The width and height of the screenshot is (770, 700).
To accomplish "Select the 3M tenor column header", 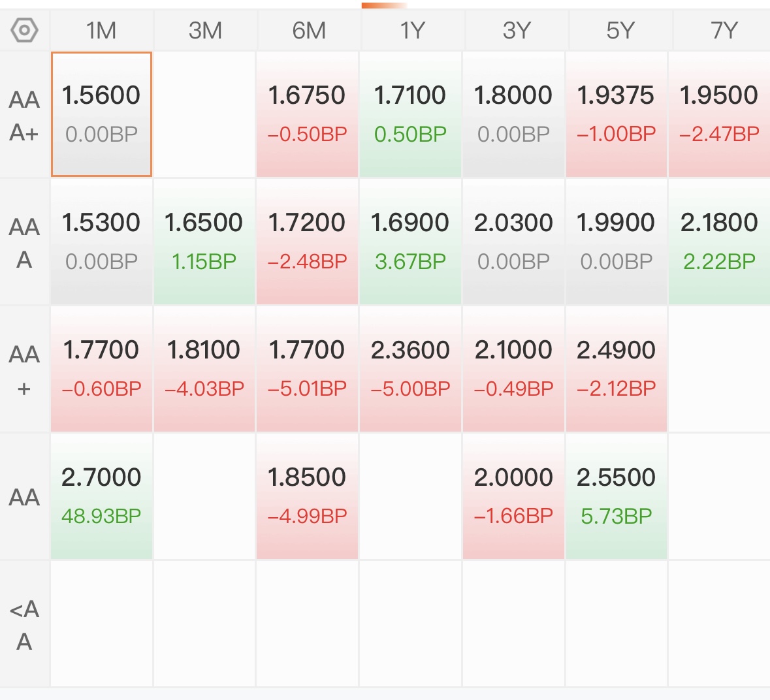I will (x=205, y=30).
